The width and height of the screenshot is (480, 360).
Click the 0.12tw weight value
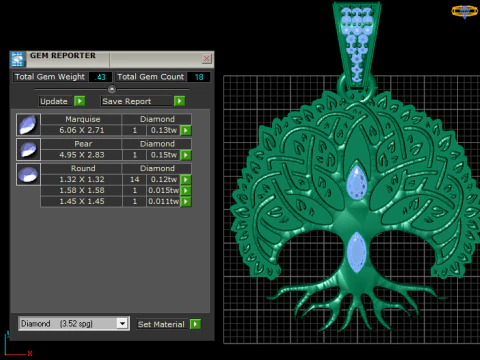[x=164, y=180]
